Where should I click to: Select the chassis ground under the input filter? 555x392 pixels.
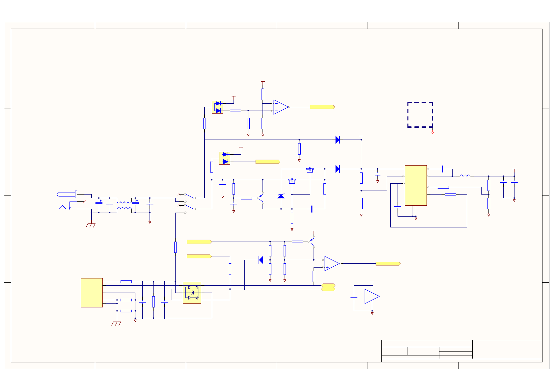click(x=91, y=225)
